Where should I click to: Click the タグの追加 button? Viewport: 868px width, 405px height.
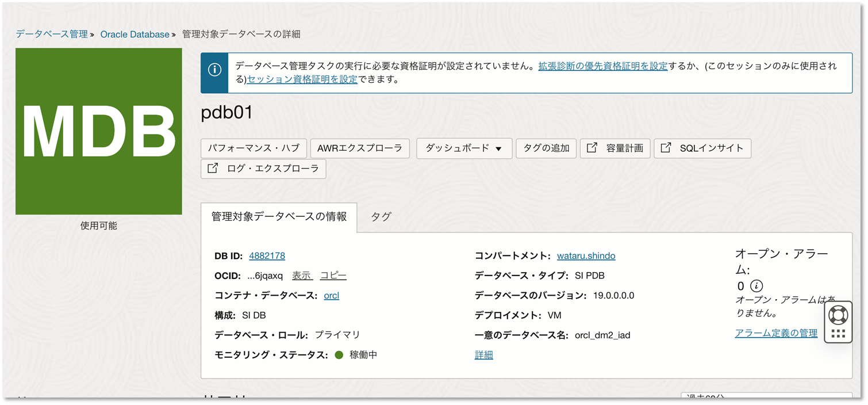pyautogui.click(x=546, y=148)
